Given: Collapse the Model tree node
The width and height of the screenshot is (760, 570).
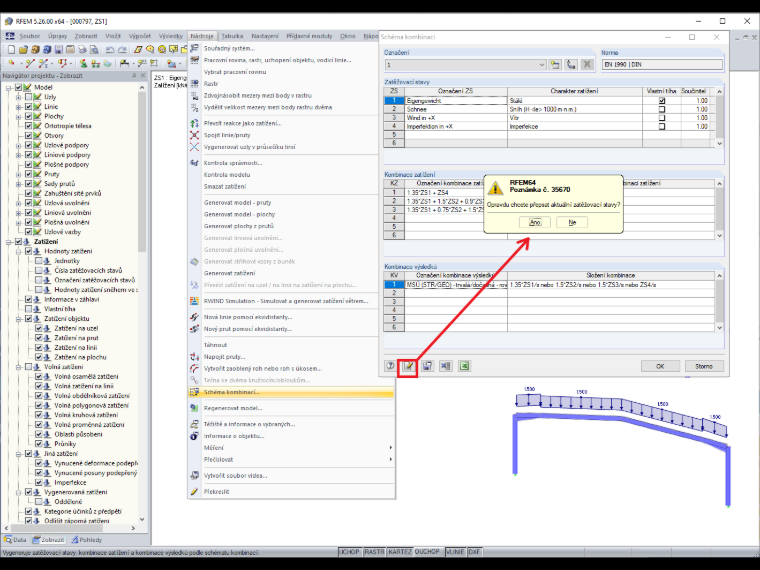Looking at the screenshot, I should coord(9,87).
